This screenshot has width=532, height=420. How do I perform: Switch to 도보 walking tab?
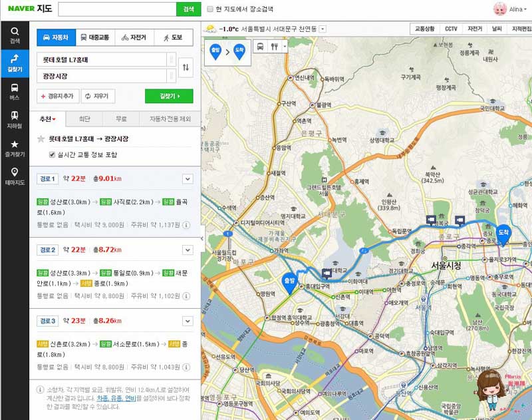point(174,37)
